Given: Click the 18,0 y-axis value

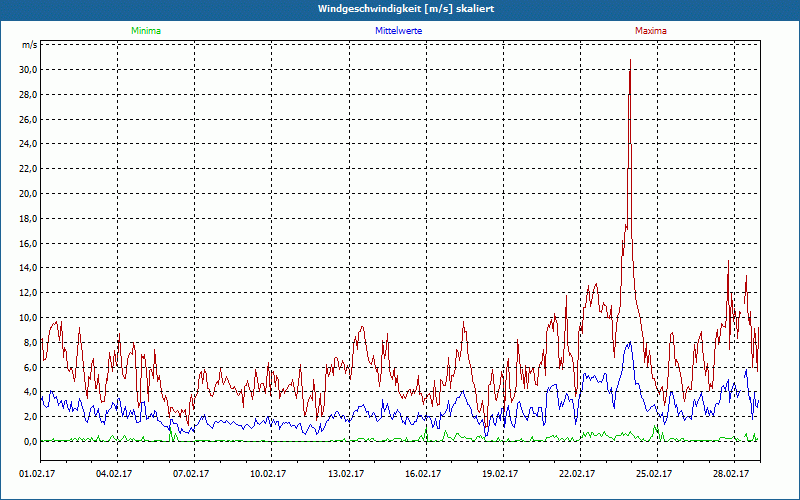Looking at the screenshot, I should 29,219.
